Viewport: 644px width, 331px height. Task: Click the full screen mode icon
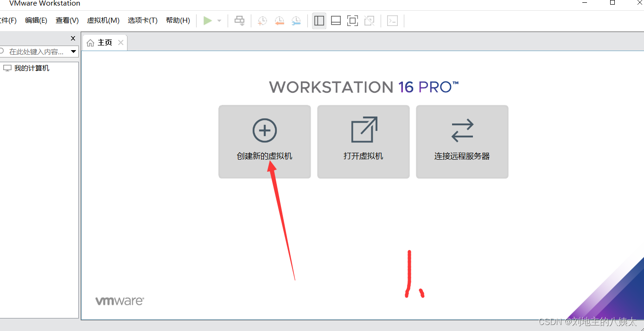(352, 20)
